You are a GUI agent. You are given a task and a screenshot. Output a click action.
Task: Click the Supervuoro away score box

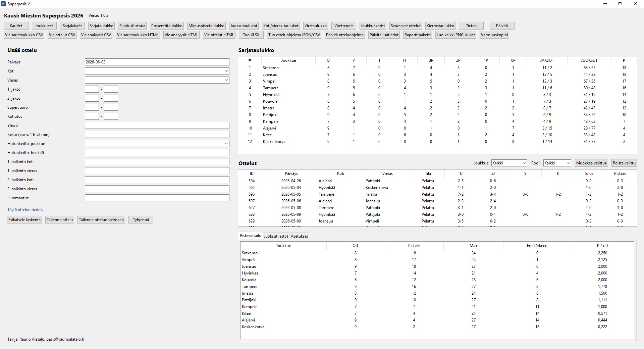coord(111,107)
